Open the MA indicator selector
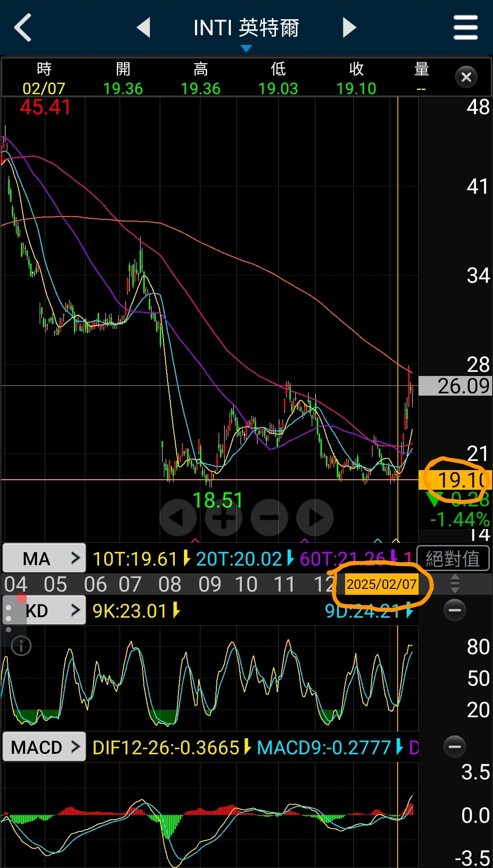Screen dimensions: 493x868 44,558
